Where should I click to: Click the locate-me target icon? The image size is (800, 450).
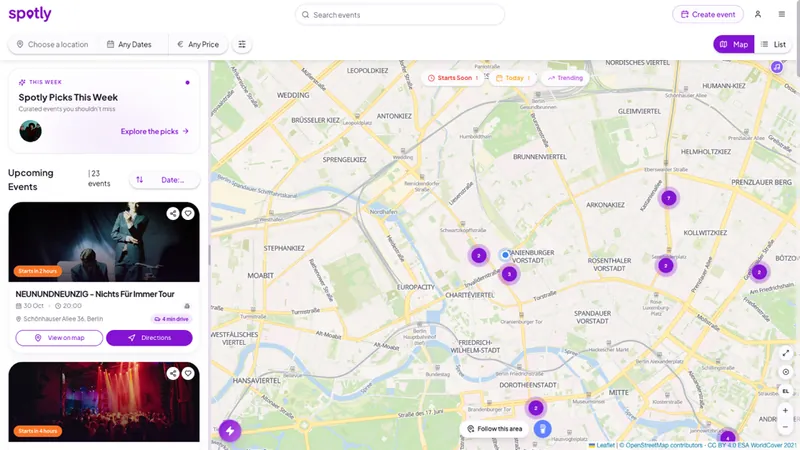pyautogui.click(x=786, y=372)
